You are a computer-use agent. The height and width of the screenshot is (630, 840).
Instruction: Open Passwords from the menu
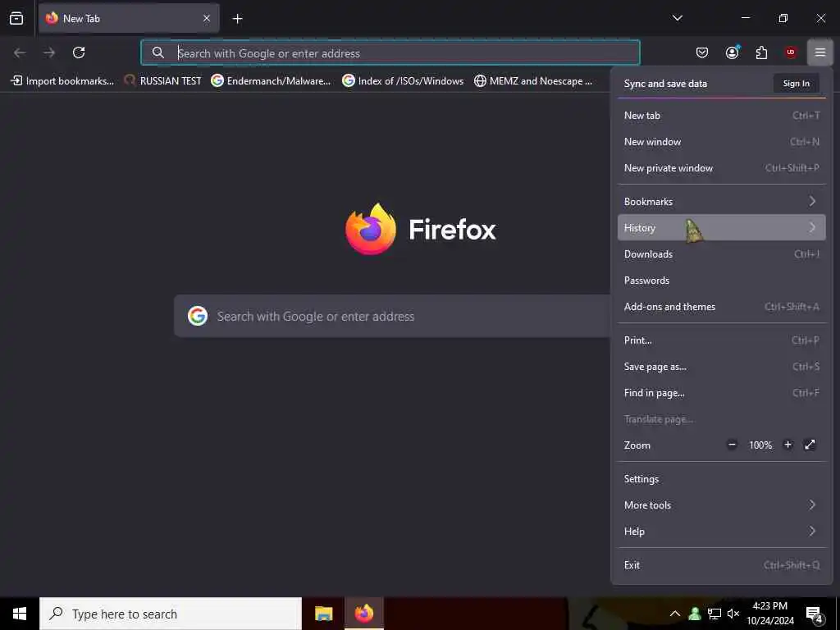click(722, 281)
